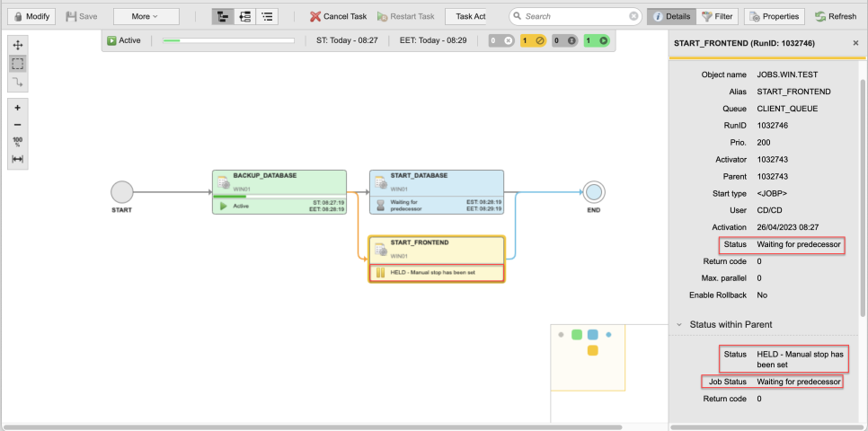This screenshot has width=868, height=431.
Task: Zoom out with the minus button
Action: click(18, 125)
